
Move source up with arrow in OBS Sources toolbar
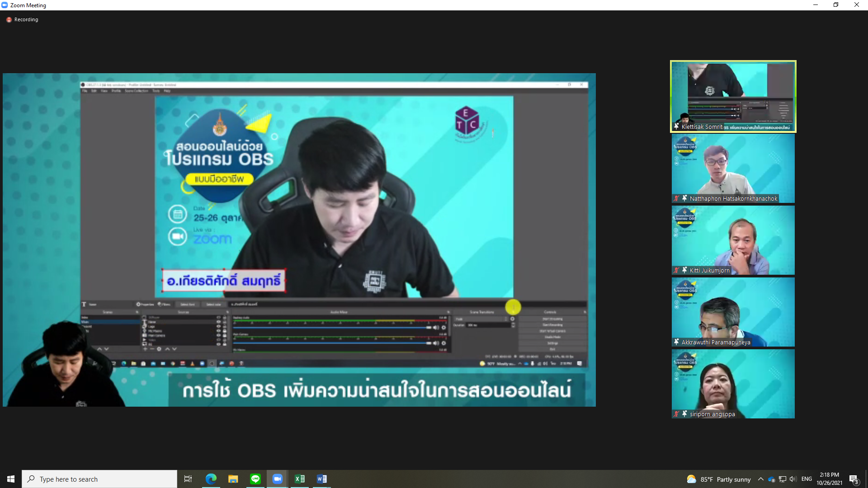click(167, 349)
